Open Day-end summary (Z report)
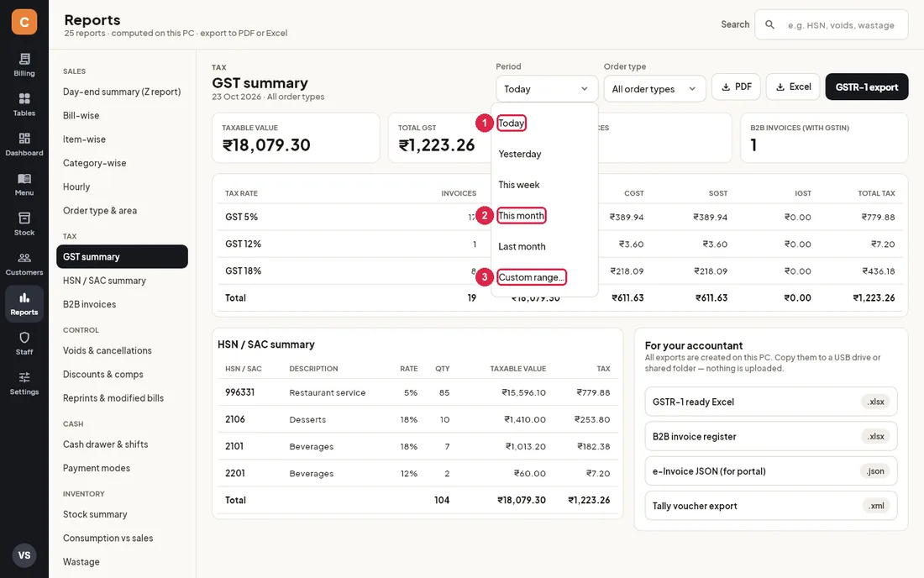The image size is (924, 578). point(122,92)
